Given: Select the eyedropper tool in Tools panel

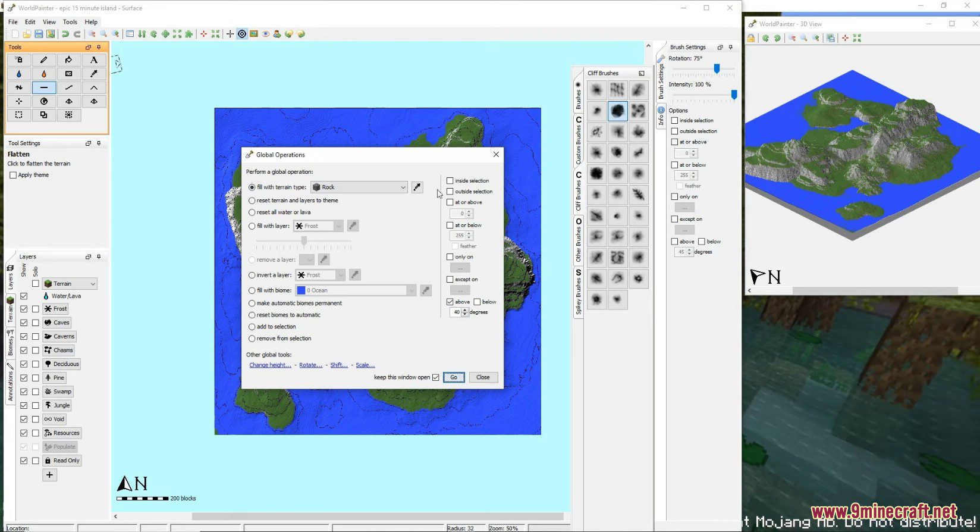Looking at the screenshot, I should tap(94, 74).
